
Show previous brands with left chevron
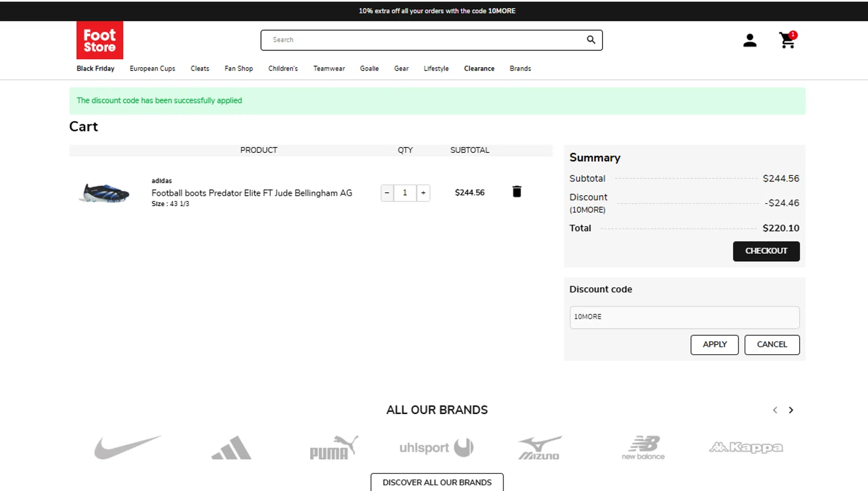pos(775,410)
